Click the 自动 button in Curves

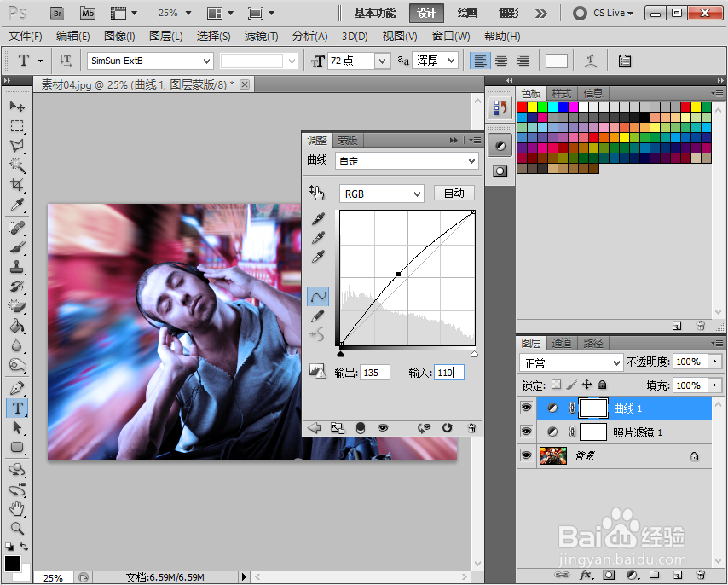tap(454, 193)
